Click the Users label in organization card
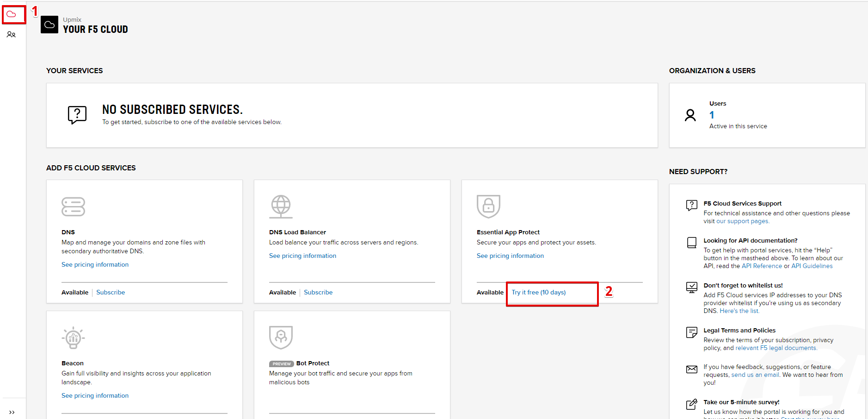This screenshot has height=419, width=868. [x=718, y=103]
